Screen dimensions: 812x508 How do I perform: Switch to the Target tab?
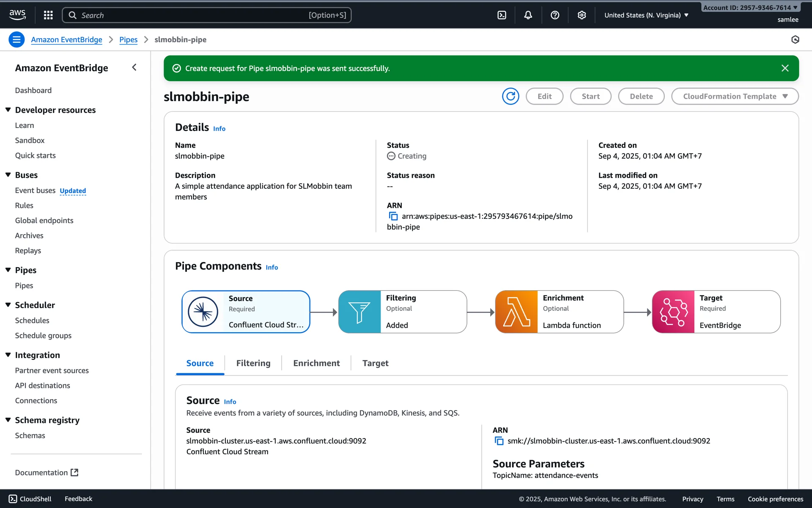[x=375, y=363]
